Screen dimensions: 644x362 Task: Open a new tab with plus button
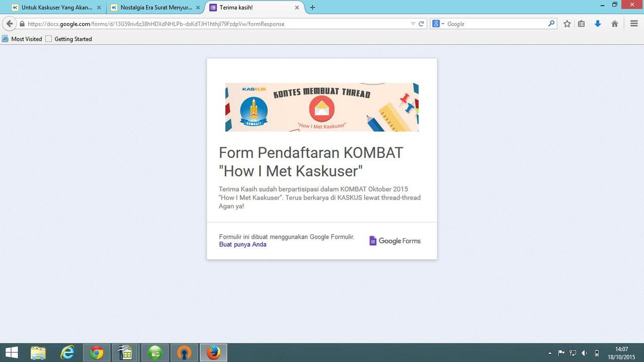coord(312,8)
